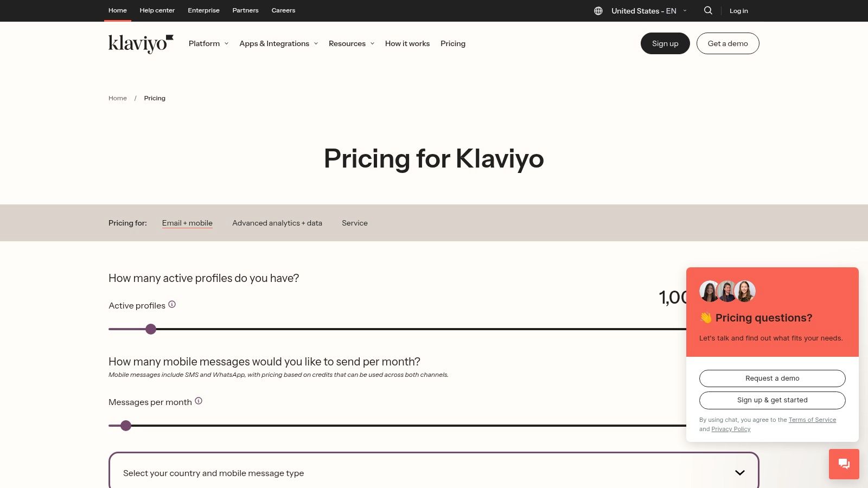The height and width of the screenshot is (488, 868).
Task: Open the Terms of Service link
Action: [x=812, y=420]
